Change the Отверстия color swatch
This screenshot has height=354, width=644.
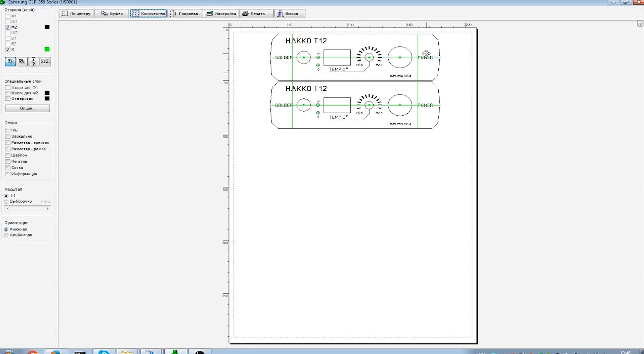click(47, 98)
